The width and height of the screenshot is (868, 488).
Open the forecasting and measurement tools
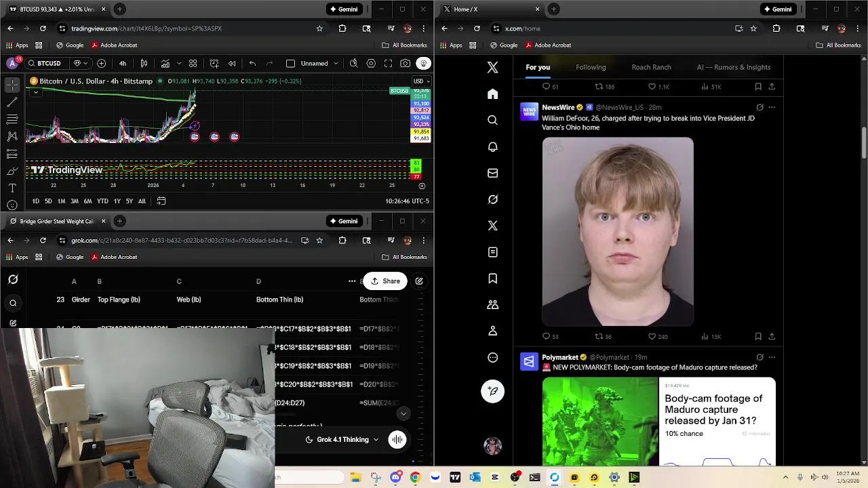[x=12, y=154]
